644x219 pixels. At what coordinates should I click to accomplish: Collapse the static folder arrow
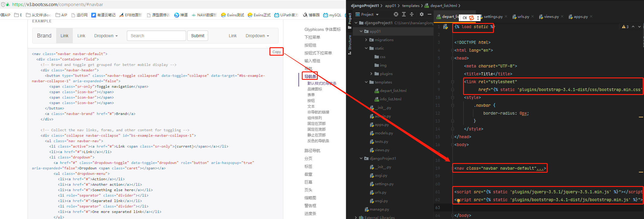tap(366, 48)
